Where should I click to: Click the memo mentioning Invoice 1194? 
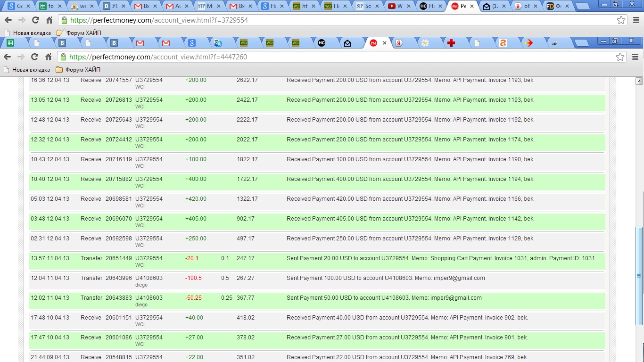pos(411,179)
